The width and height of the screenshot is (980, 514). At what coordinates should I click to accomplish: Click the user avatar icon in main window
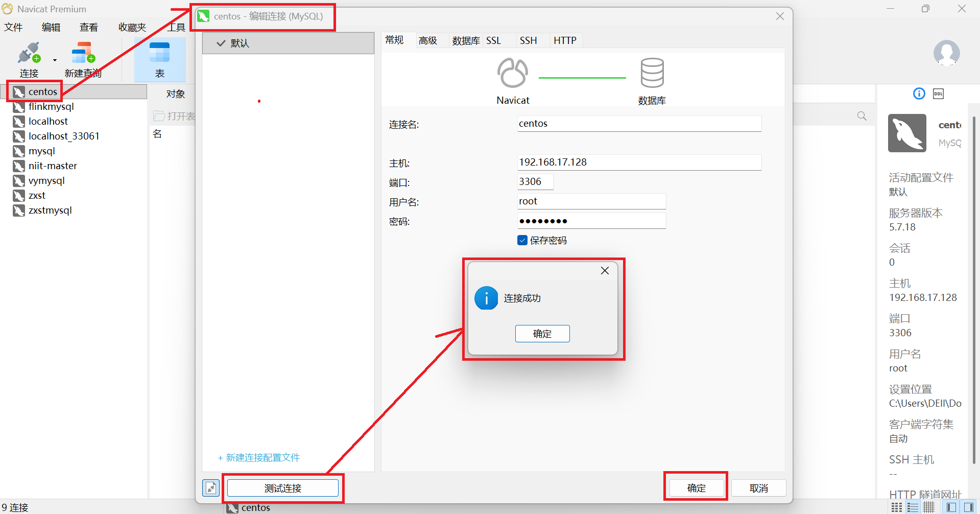coord(946,53)
